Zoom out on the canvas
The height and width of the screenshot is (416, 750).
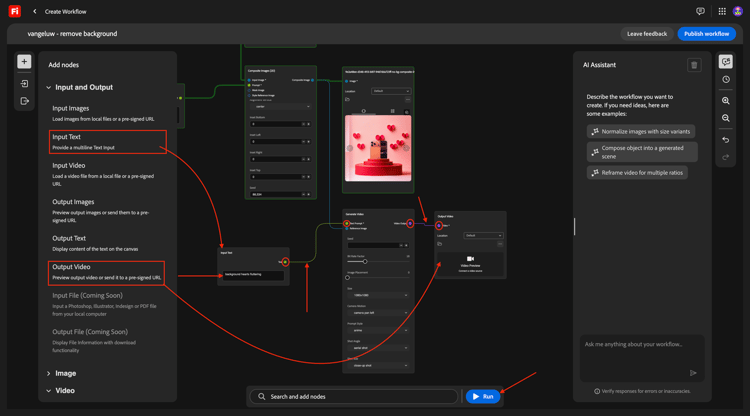(x=726, y=118)
